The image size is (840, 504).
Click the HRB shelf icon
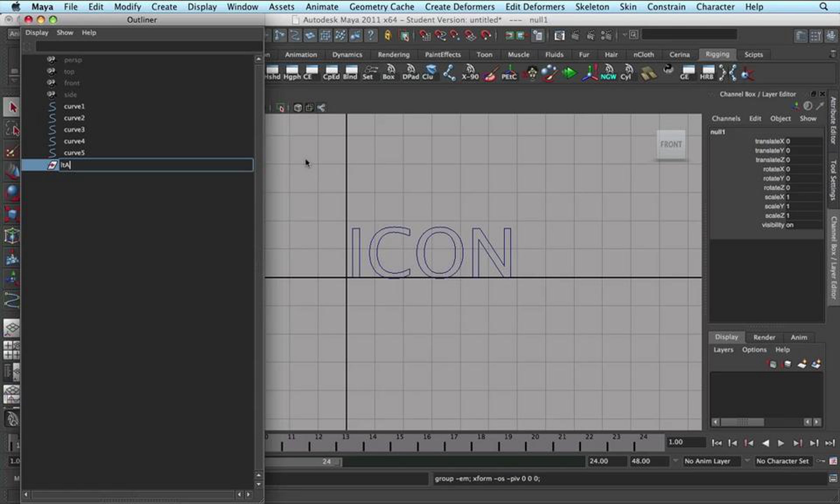(707, 72)
